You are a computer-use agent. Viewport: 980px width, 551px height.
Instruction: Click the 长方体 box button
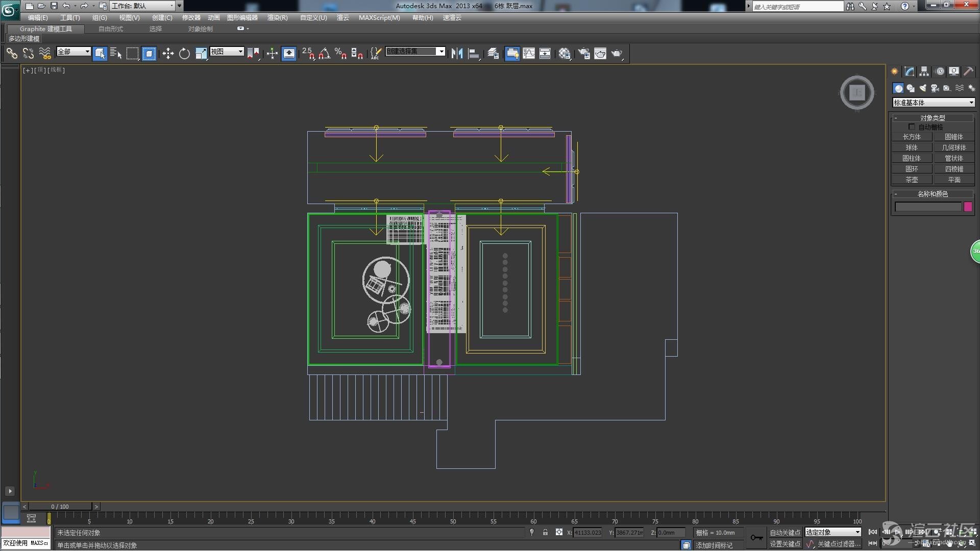[912, 137]
